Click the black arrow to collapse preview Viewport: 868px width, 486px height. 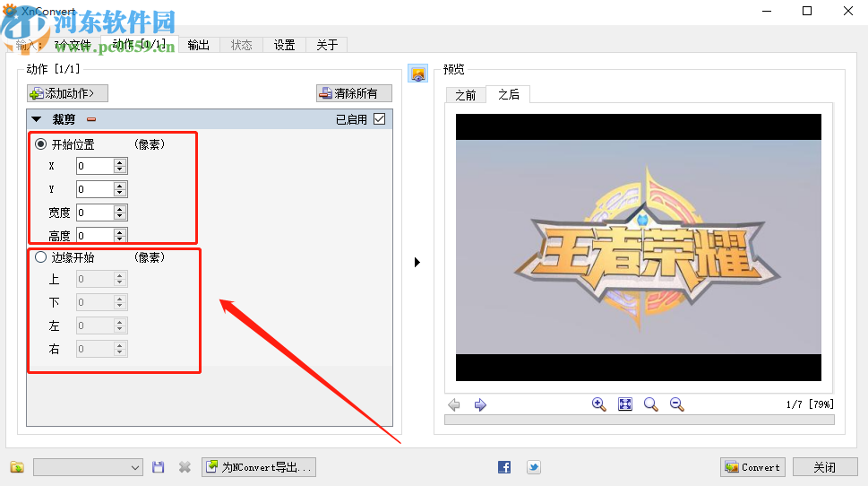417,262
